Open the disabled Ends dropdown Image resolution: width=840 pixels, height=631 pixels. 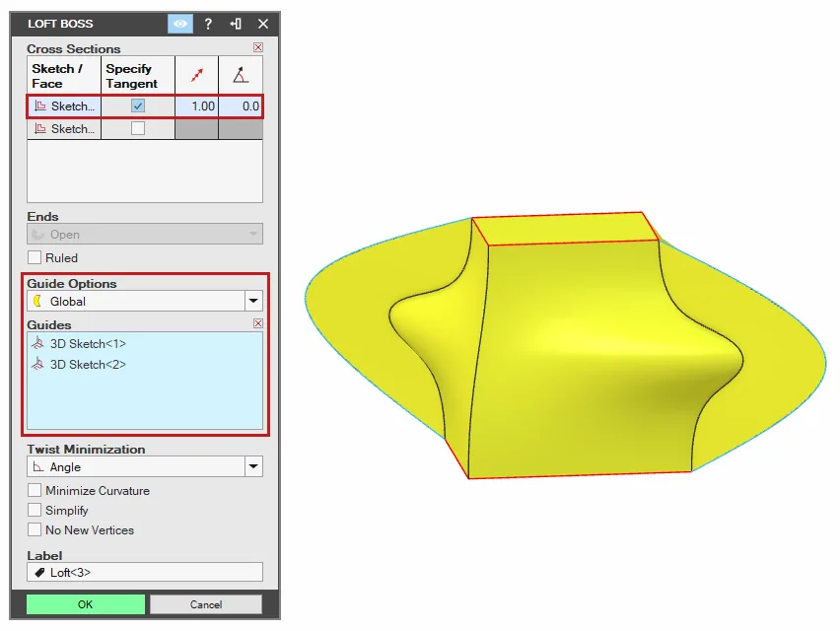pos(145,234)
